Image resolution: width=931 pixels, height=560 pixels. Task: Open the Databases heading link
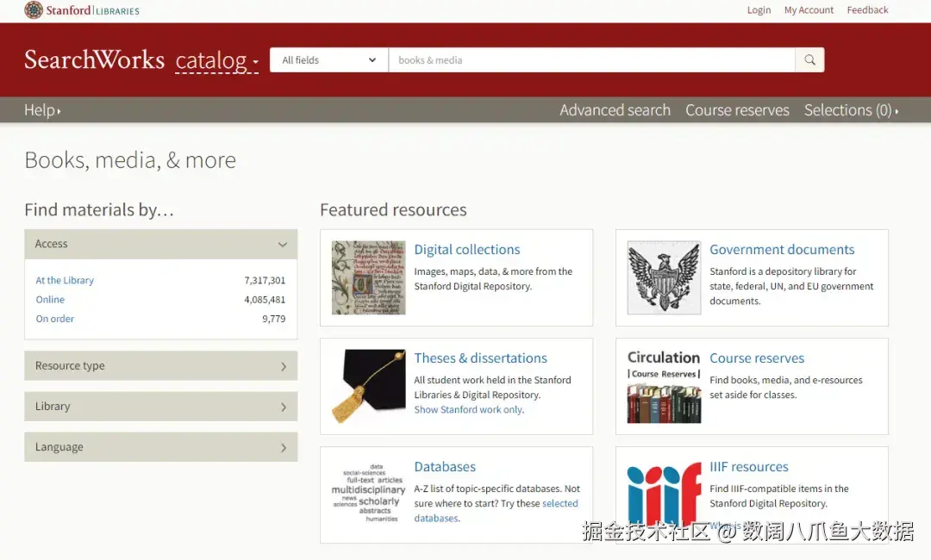[x=445, y=467]
